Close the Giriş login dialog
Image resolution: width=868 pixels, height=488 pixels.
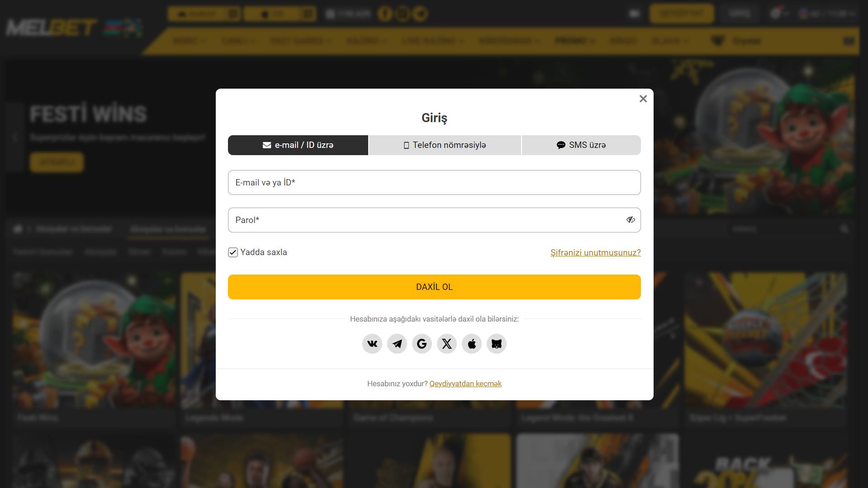coord(643,99)
